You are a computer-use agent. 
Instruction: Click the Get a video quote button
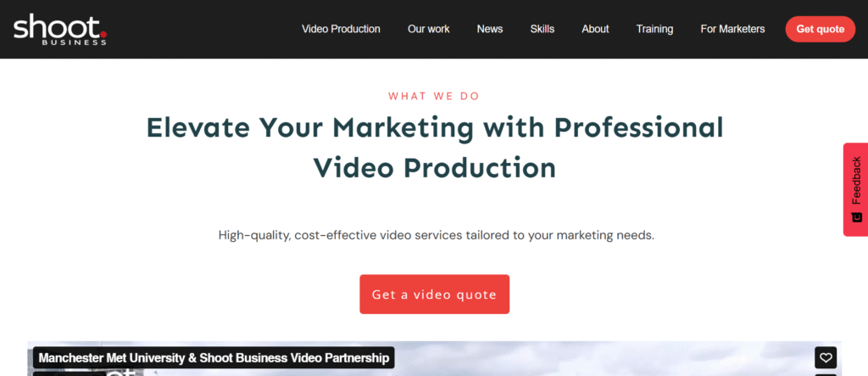click(435, 295)
